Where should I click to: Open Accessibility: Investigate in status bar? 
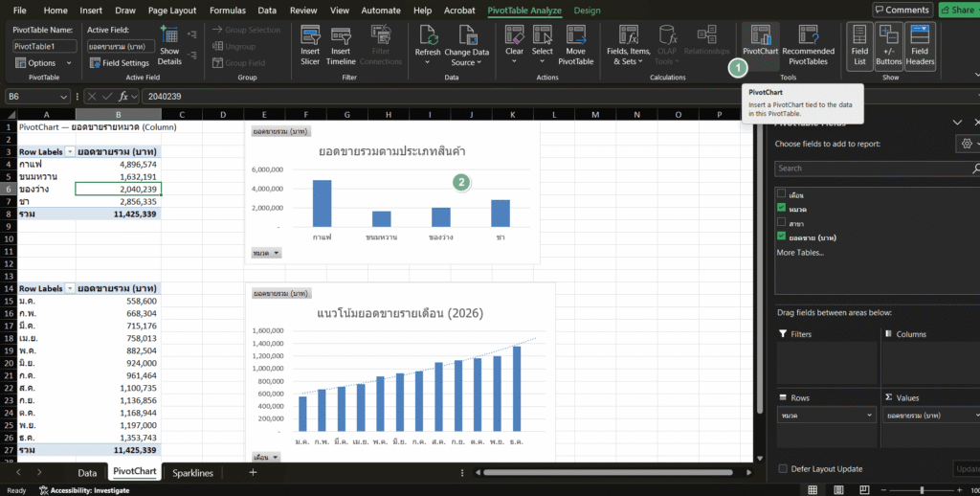pos(84,490)
